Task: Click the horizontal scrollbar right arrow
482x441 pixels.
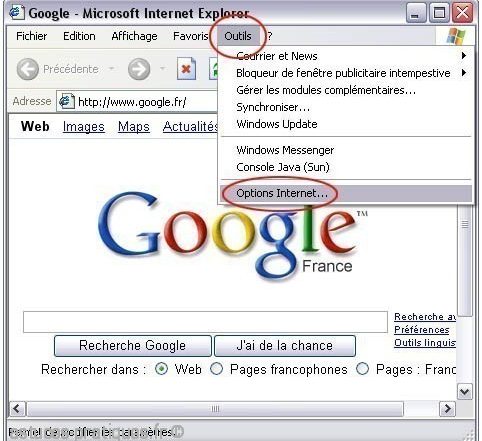Action: (x=447, y=408)
